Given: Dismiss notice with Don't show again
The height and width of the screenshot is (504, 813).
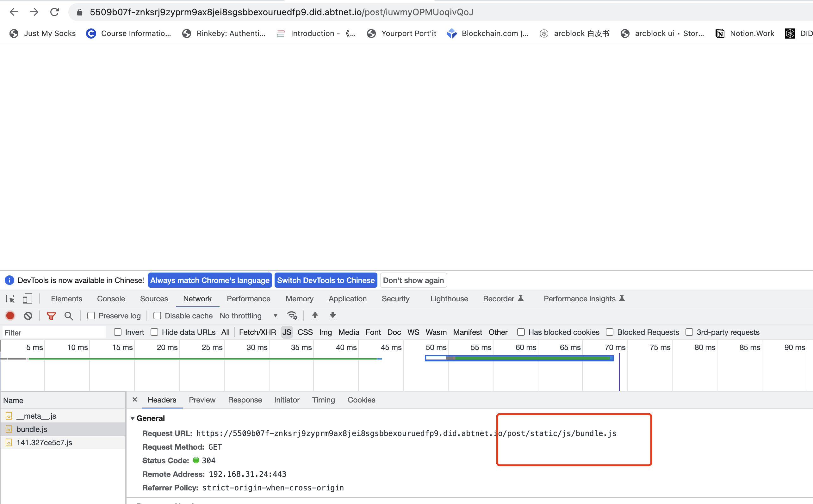Looking at the screenshot, I should pyautogui.click(x=413, y=280).
